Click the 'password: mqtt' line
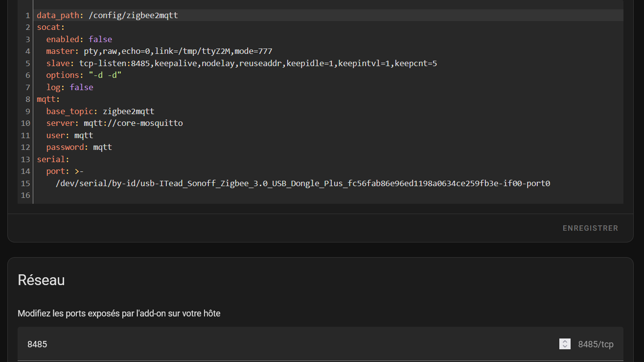This screenshot has width=644, height=362. click(79, 147)
